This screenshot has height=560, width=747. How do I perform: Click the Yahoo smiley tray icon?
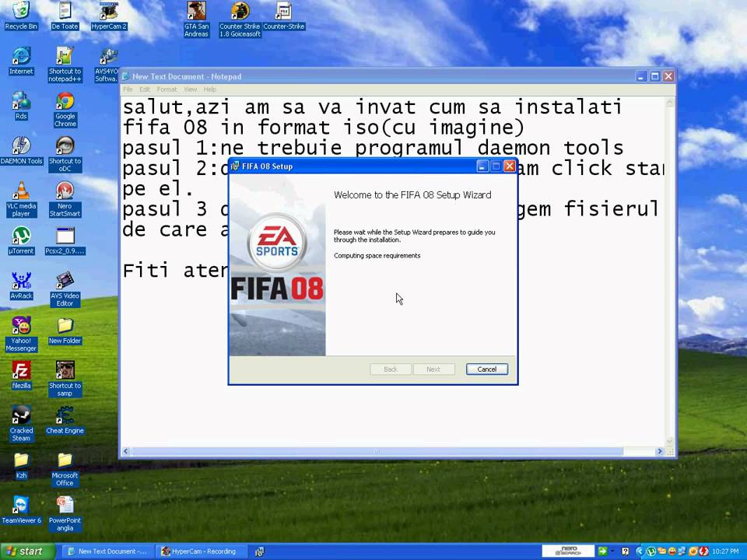(x=672, y=551)
